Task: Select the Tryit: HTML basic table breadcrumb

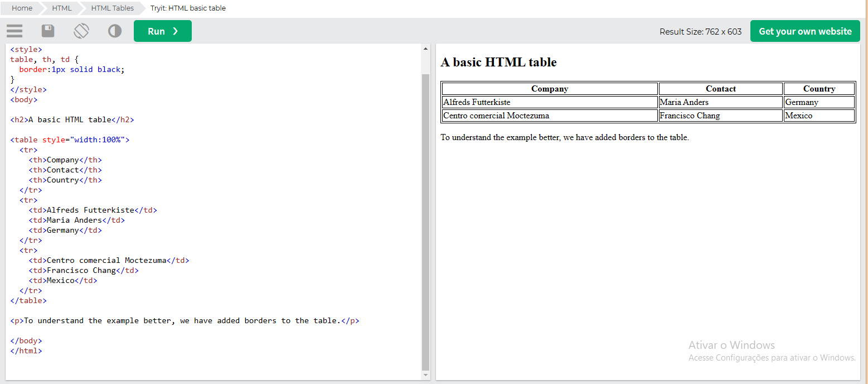Action: (187, 8)
